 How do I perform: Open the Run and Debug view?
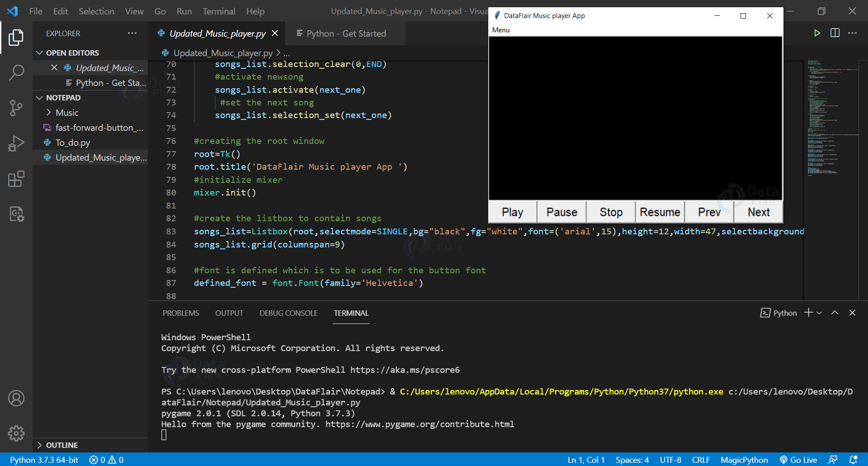click(x=16, y=143)
